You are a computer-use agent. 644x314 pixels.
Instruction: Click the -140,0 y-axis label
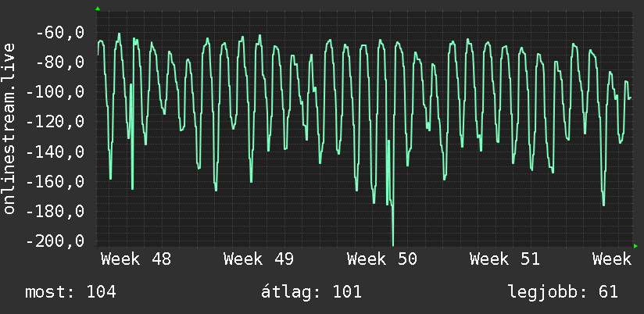coord(55,152)
